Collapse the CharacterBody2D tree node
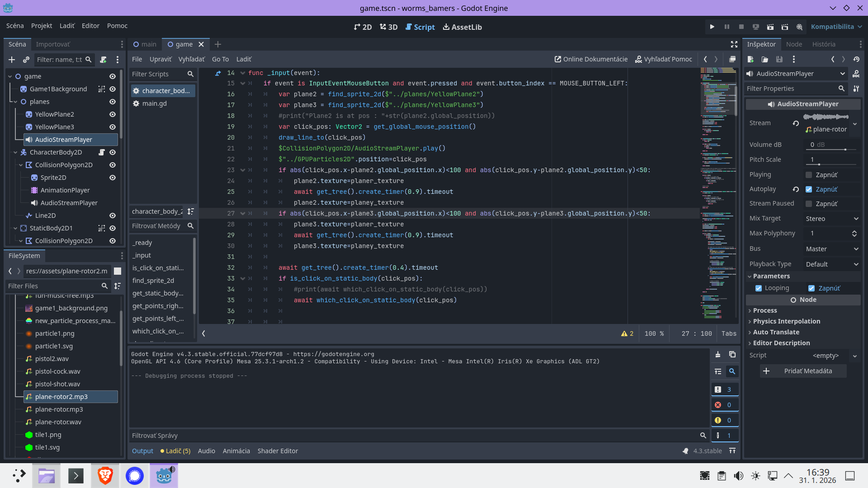The image size is (868, 488). click(15, 152)
